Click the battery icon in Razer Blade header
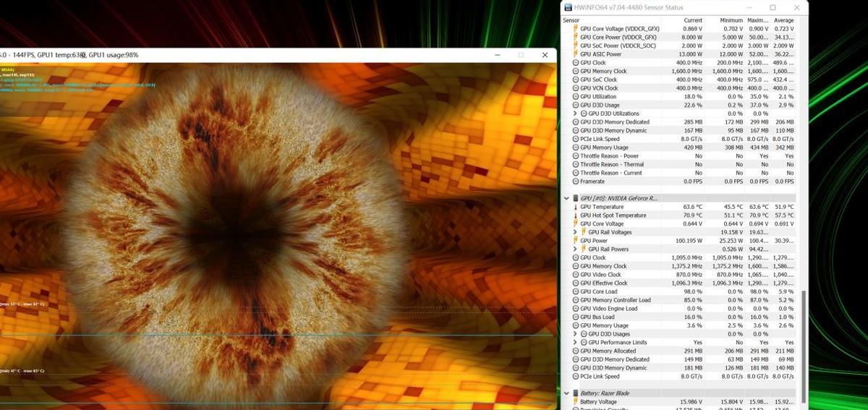Screen dimensions: 868x410 pyautogui.click(x=576, y=393)
